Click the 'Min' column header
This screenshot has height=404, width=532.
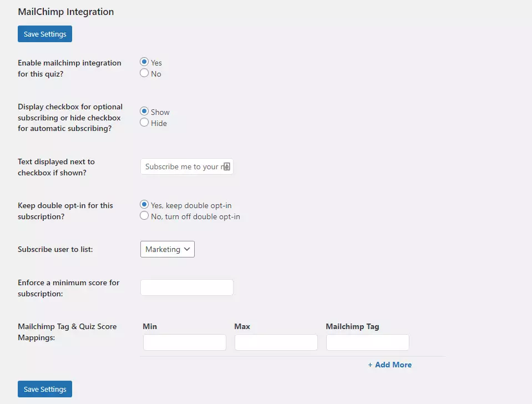pyautogui.click(x=150, y=326)
